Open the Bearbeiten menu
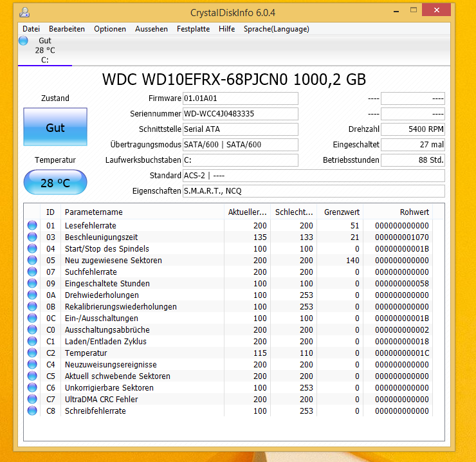 [67, 29]
